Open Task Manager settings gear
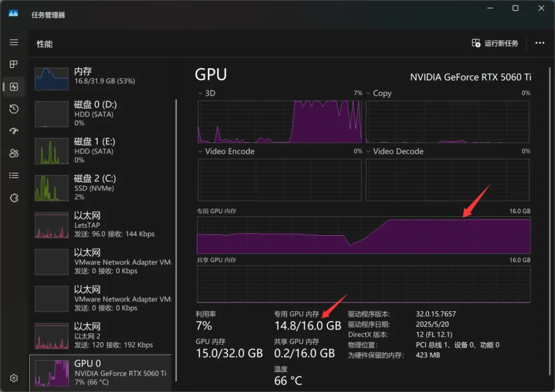 [x=14, y=378]
